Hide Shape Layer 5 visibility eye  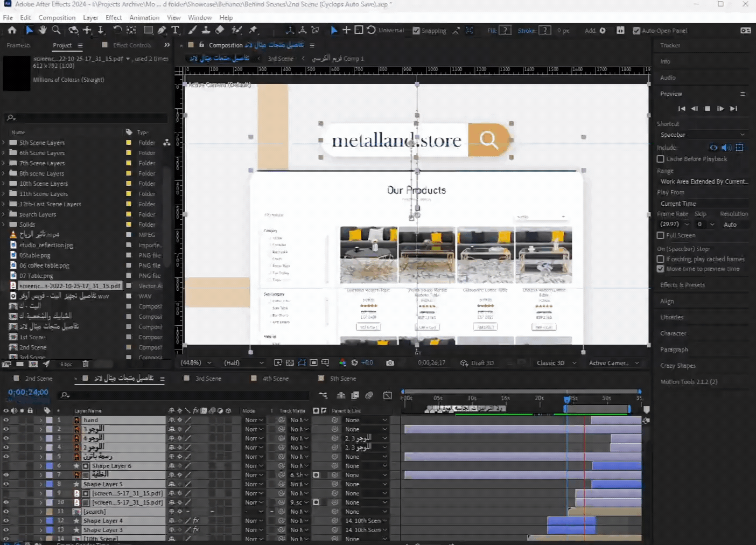[6, 484]
